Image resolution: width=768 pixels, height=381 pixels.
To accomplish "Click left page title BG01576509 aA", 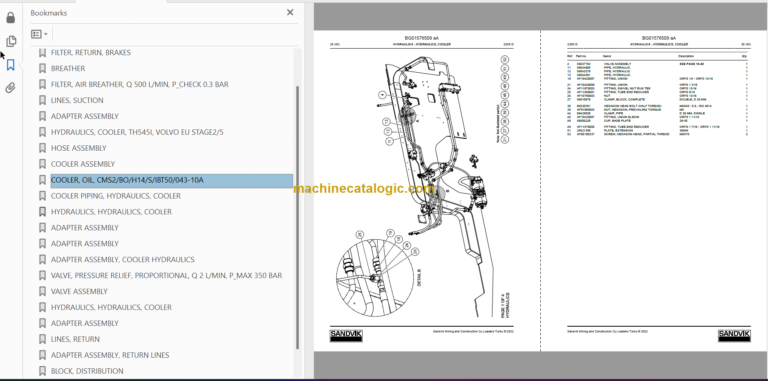I will pyautogui.click(x=421, y=38).
